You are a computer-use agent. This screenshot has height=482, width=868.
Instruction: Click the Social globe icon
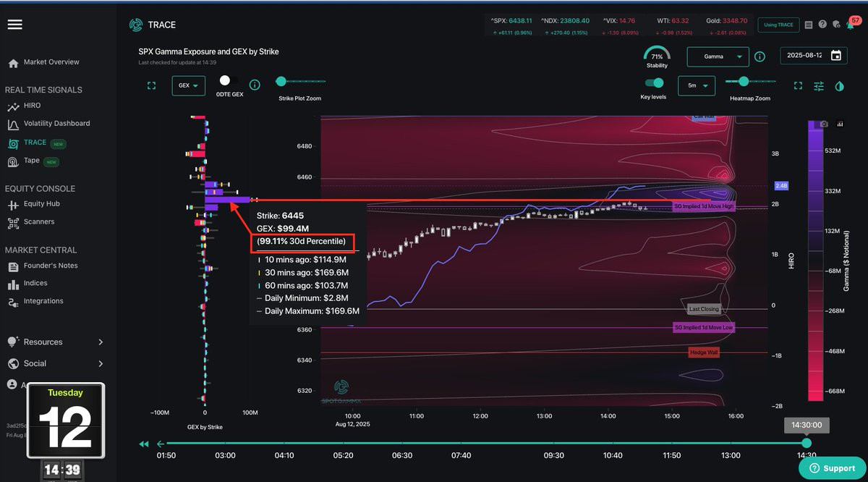(x=13, y=363)
